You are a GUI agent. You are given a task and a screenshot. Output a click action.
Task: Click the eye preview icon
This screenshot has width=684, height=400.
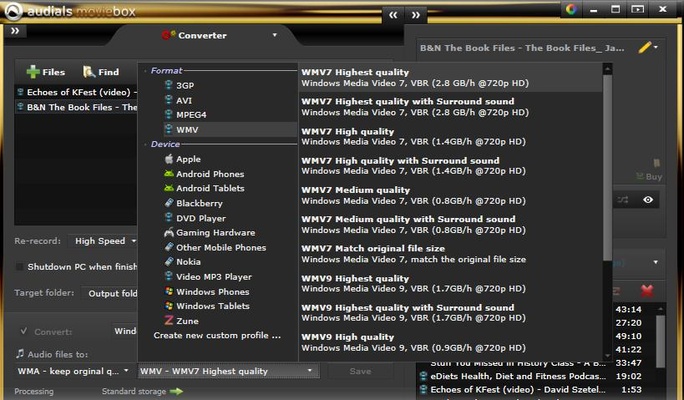click(648, 200)
